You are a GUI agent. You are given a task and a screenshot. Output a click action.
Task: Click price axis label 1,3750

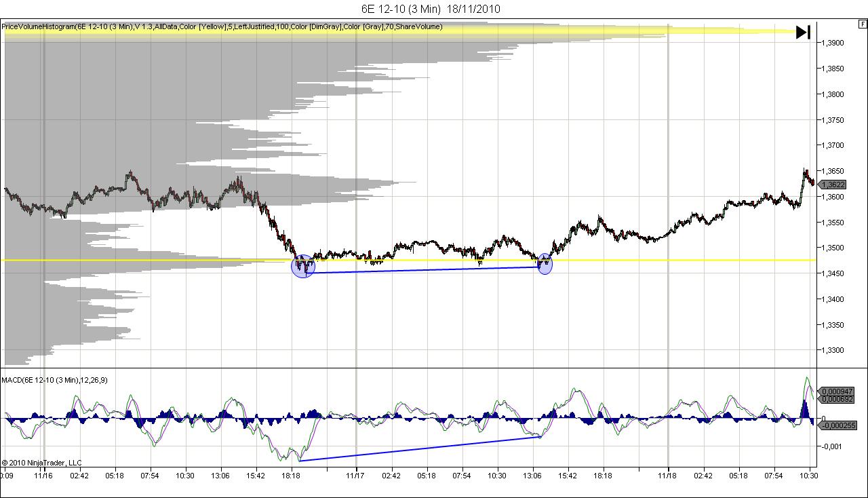click(x=833, y=120)
